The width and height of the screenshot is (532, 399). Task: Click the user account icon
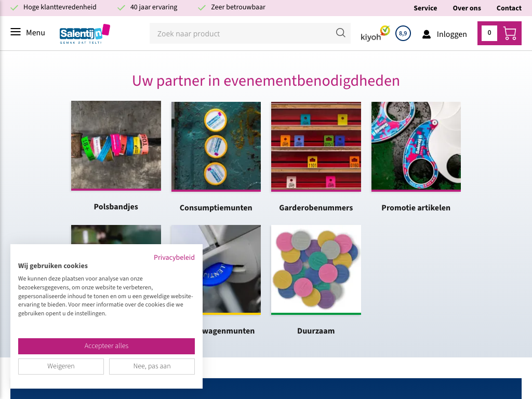427,34
